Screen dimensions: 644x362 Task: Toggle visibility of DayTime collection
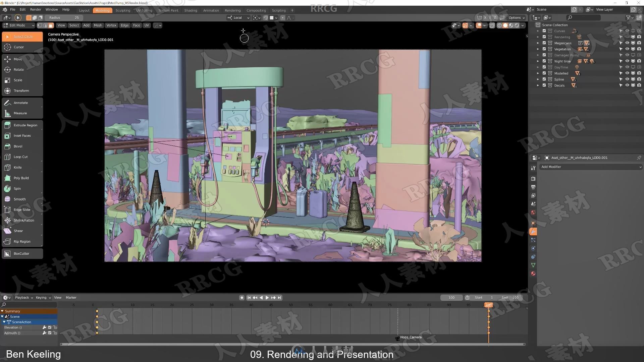pyautogui.click(x=627, y=67)
